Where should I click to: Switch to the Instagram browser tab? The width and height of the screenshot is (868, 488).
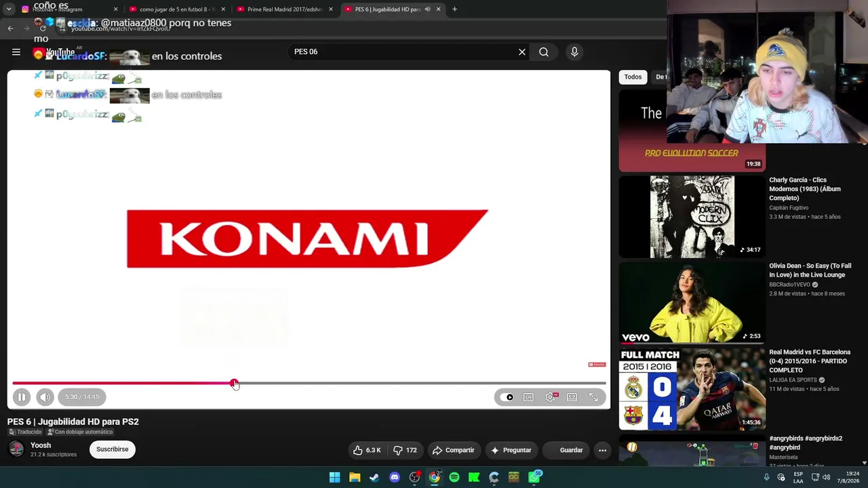(x=68, y=9)
